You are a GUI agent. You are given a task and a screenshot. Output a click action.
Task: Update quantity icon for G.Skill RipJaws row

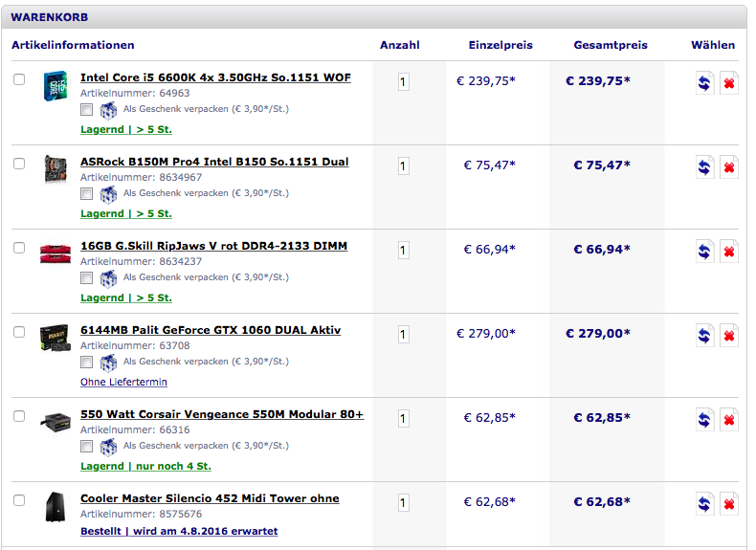[x=705, y=252]
